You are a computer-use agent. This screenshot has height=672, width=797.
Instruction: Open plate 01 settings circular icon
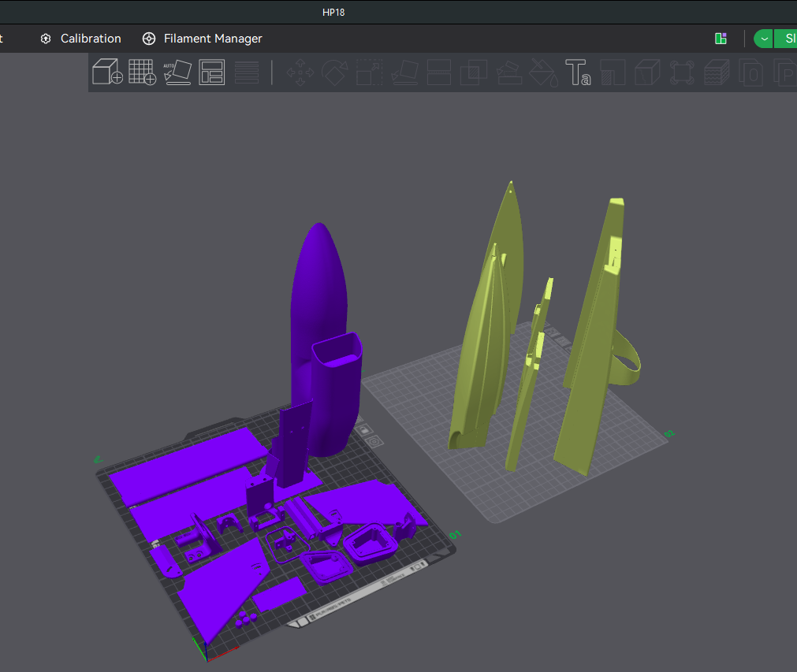coord(374,441)
